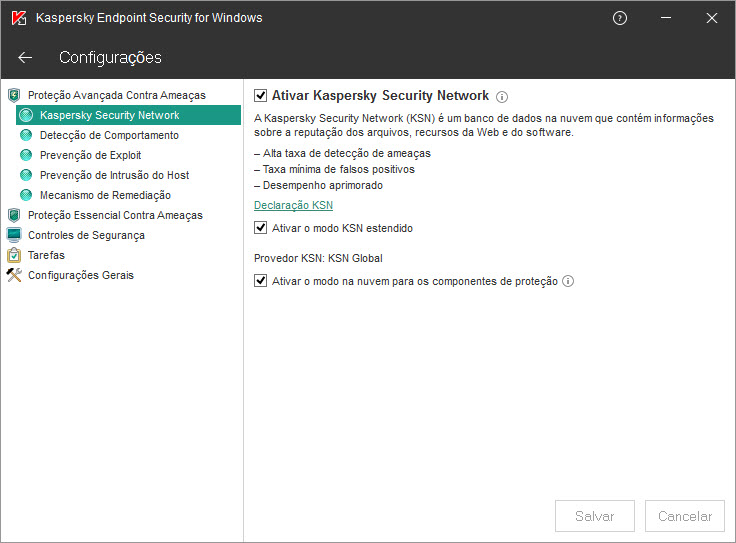736x543 pixels.
Task: Minimize the Kaspersky window
Action: (666, 18)
